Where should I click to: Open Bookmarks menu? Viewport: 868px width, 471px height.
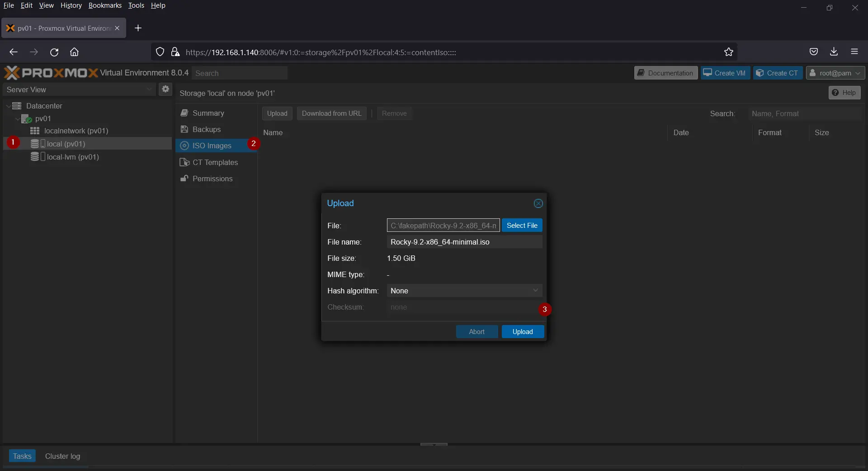[x=105, y=5]
